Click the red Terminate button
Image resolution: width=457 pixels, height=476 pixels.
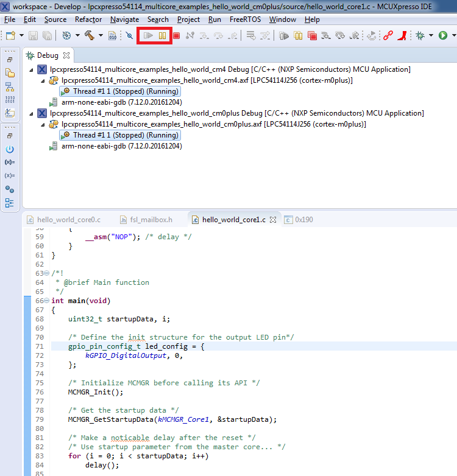pyautogui.click(x=176, y=36)
